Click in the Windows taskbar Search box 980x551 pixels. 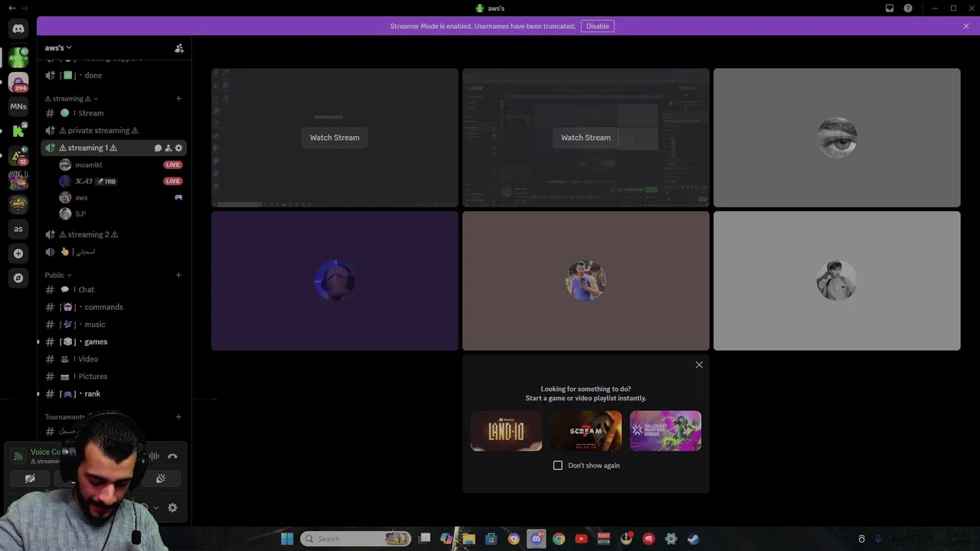pyautogui.click(x=356, y=539)
